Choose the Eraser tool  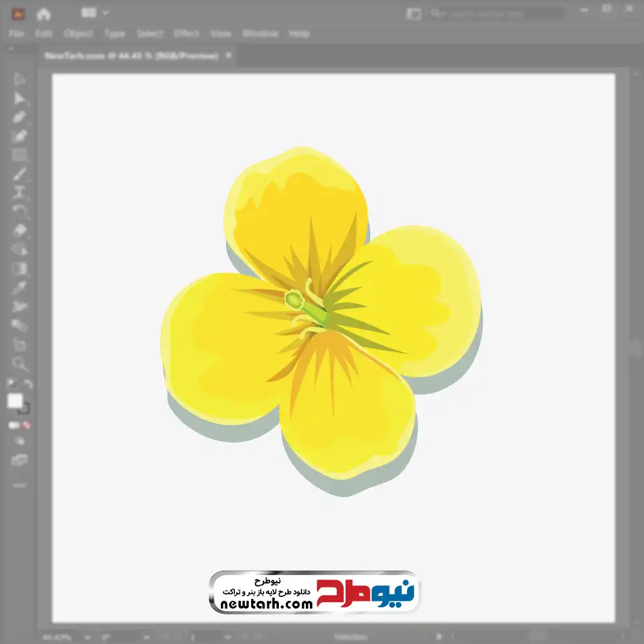[19, 230]
